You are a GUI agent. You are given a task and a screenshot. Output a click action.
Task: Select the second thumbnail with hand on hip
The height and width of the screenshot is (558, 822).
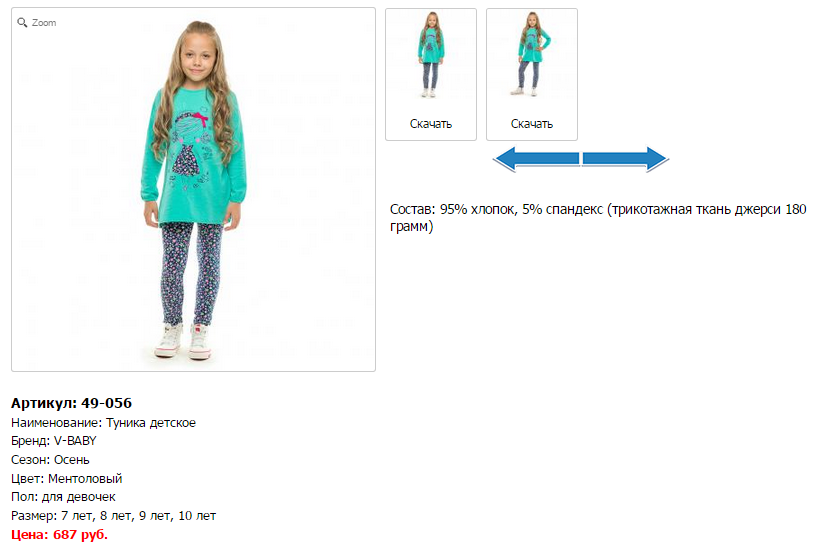click(532, 55)
